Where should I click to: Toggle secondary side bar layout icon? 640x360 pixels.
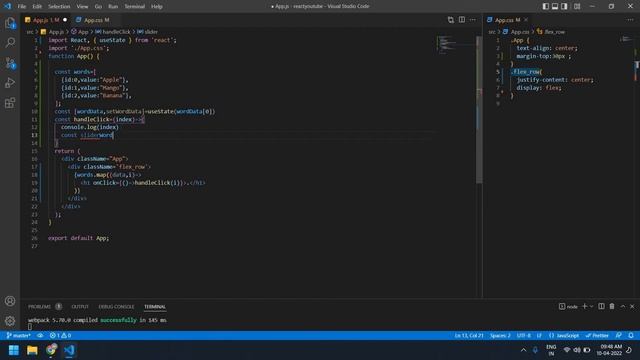click(564, 6)
